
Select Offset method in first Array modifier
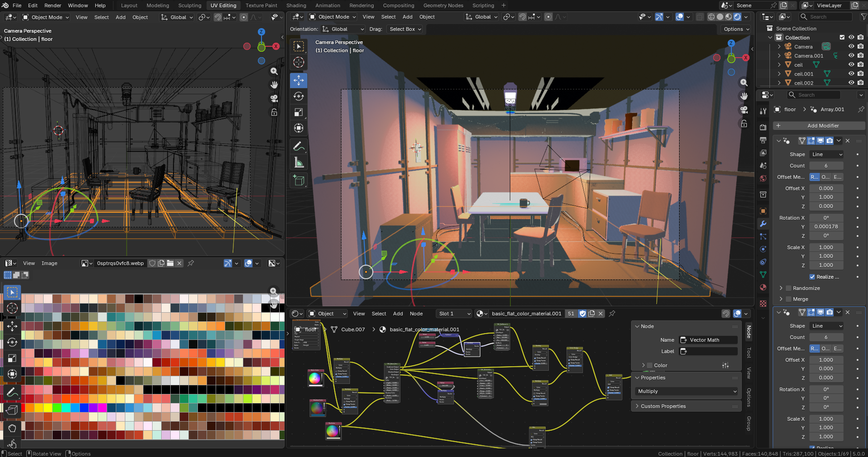tap(826, 177)
